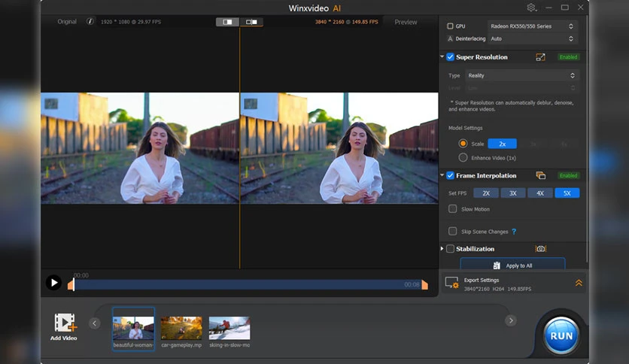Enable the Stabilization checkbox
Image resolution: width=629 pixels, height=364 pixels.
[450, 249]
